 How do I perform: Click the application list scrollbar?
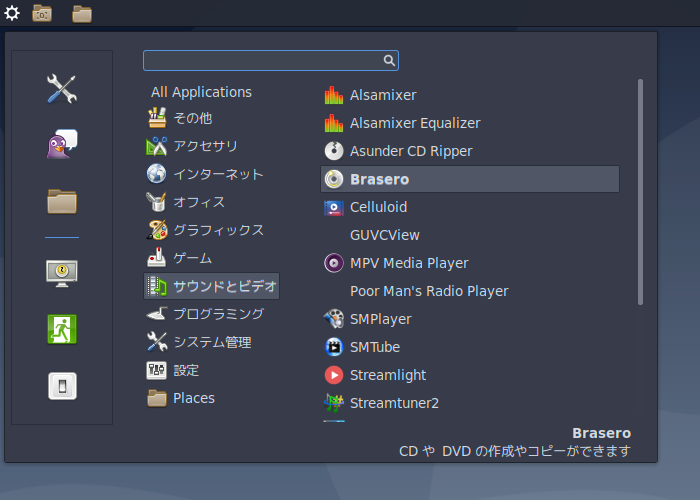640,192
